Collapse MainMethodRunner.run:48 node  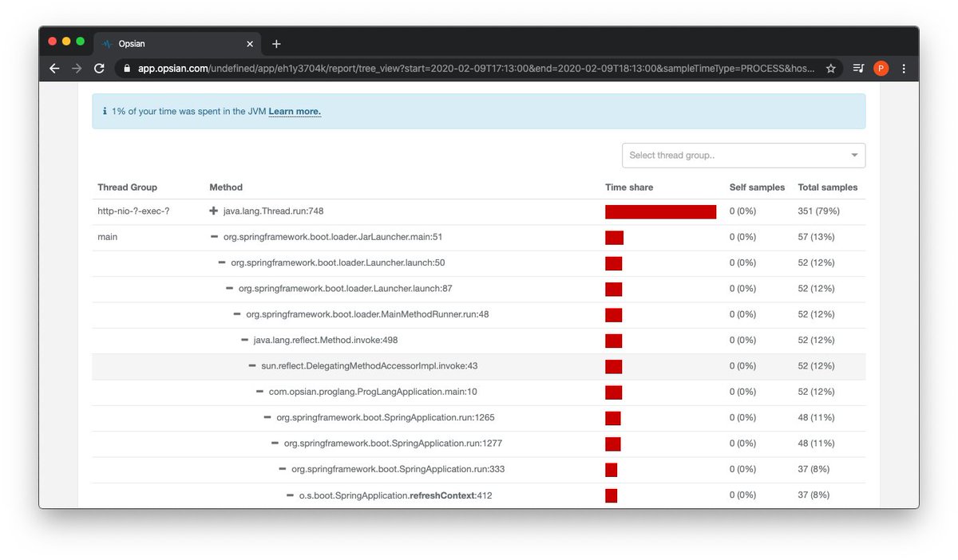pyautogui.click(x=237, y=314)
